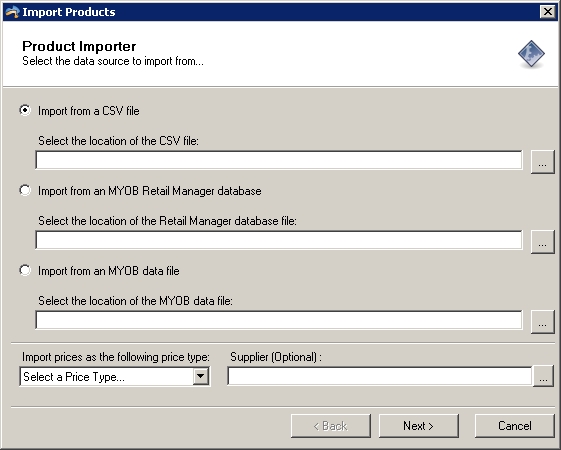561x450 pixels.
Task: Expand the price type dropdown arrow
Action: [201, 376]
